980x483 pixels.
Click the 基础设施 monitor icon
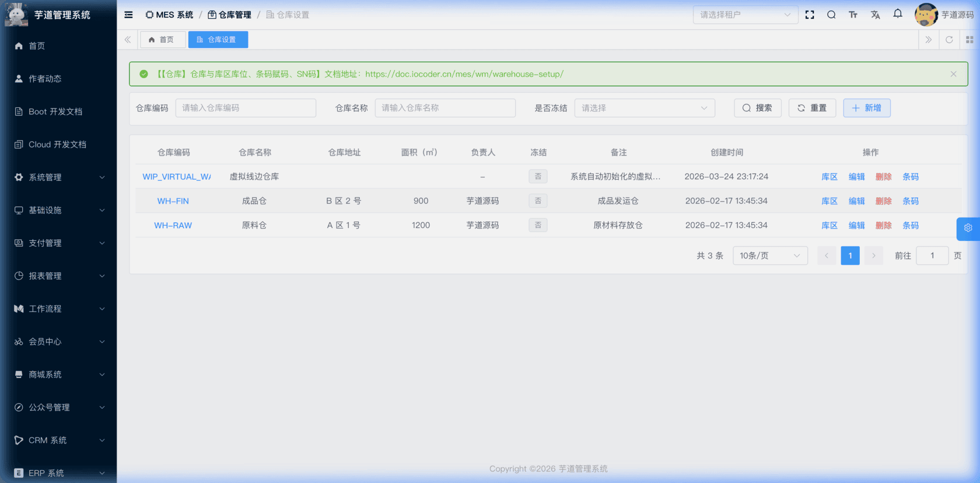tap(19, 210)
